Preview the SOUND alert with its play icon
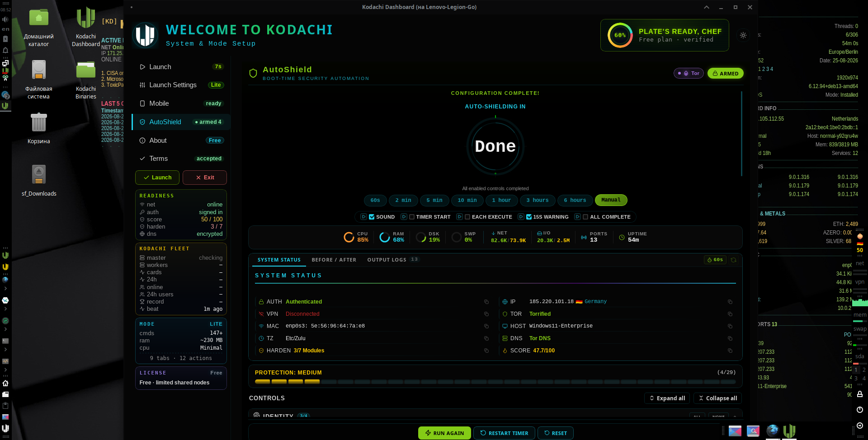The width and height of the screenshot is (868, 440). [x=363, y=217]
